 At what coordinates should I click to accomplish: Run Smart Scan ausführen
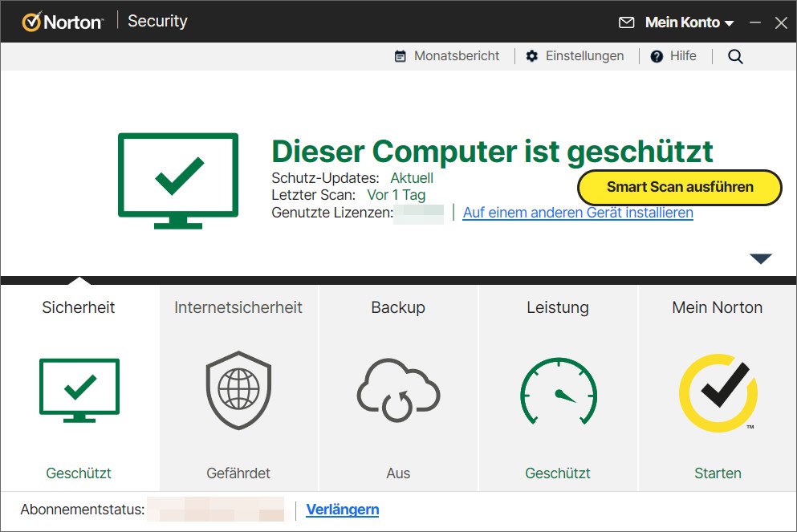[x=680, y=187]
